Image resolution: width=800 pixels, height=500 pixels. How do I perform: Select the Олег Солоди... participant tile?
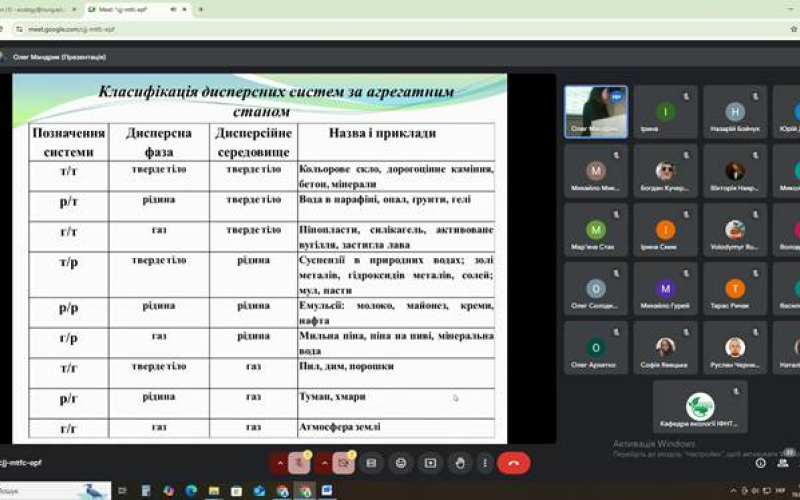point(596,288)
